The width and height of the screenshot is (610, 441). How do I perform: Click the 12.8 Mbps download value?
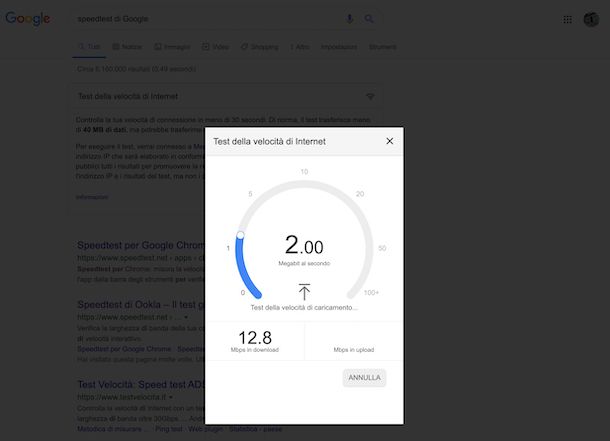(x=255, y=338)
